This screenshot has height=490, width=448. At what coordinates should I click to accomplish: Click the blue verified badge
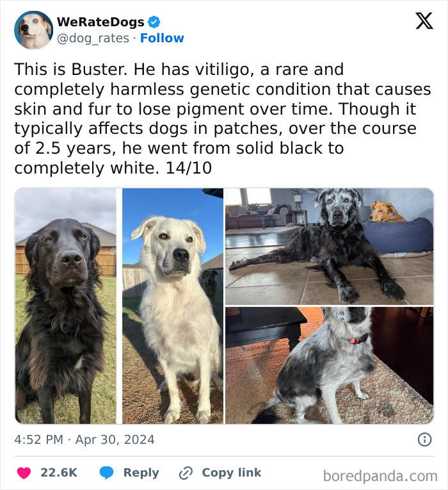154,22
